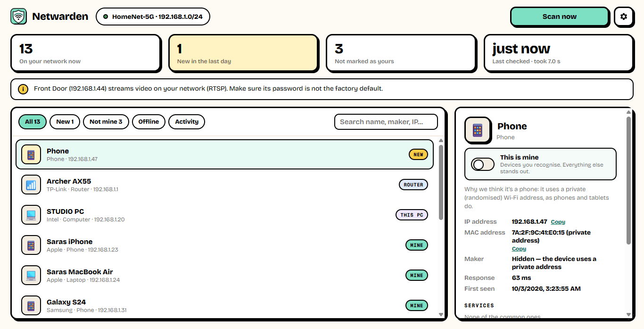This screenshot has height=329, width=644.
Task: Click the device list scrollbar thumb
Action: pyautogui.click(x=441, y=182)
